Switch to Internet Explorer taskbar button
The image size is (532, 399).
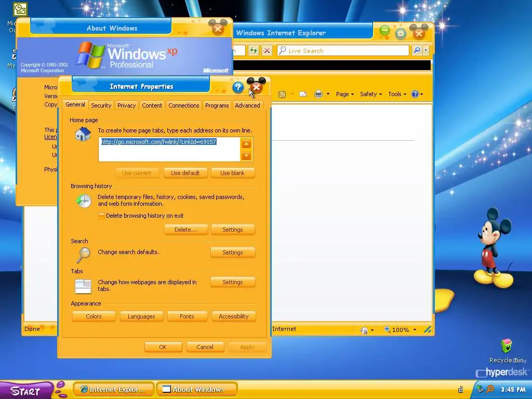click(x=114, y=390)
